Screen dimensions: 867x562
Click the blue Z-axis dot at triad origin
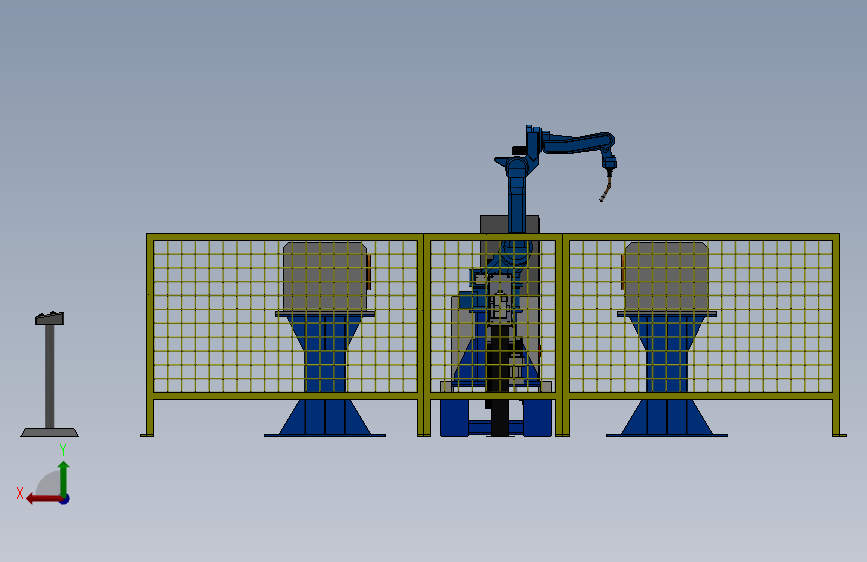pyautogui.click(x=65, y=499)
